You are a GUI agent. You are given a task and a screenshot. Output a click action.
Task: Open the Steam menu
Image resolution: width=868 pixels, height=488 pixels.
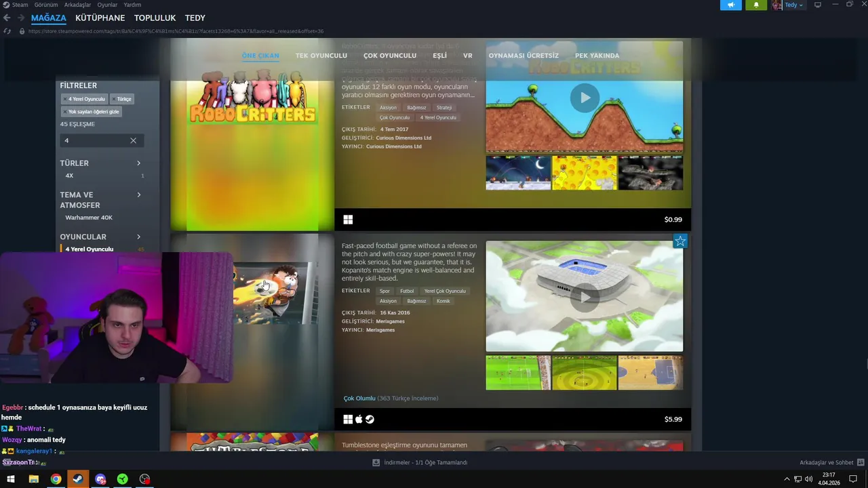20,5
